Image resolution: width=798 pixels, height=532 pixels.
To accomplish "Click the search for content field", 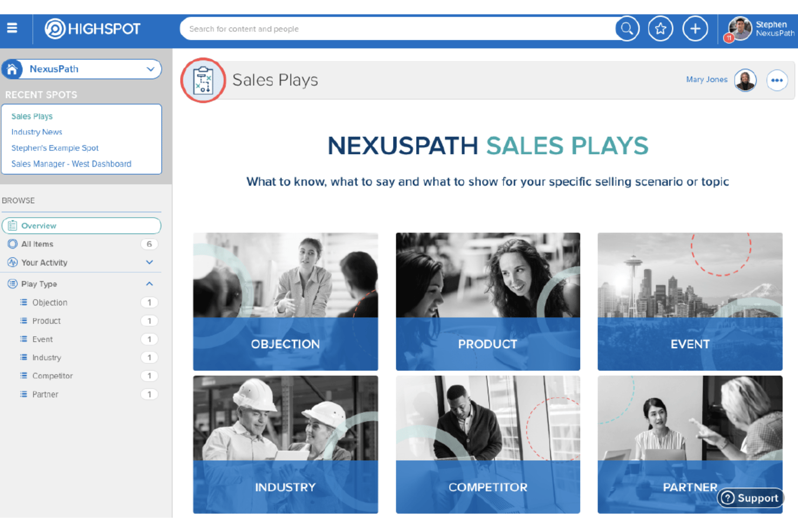I will tap(398, 29).
